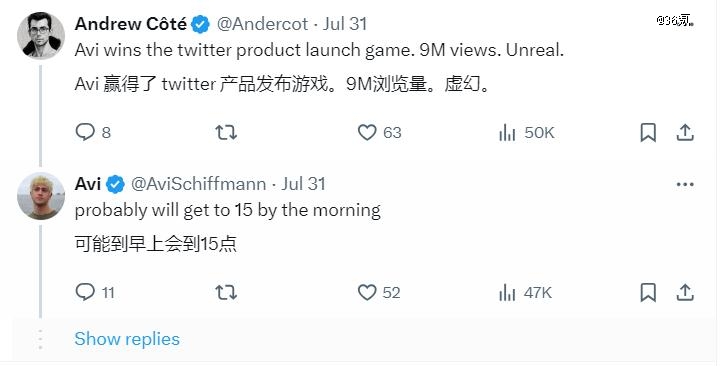Share Avi's reply tweet
The width and height of the screenshot is (721, 366).
click(685, 292)
